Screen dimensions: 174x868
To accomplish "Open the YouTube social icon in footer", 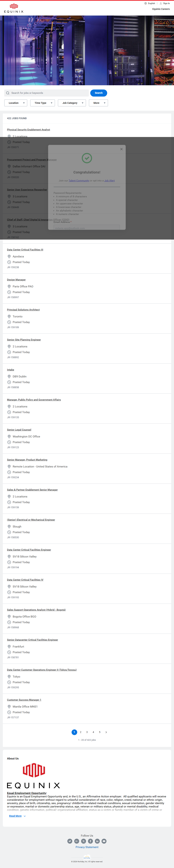I will pos(104,841).
